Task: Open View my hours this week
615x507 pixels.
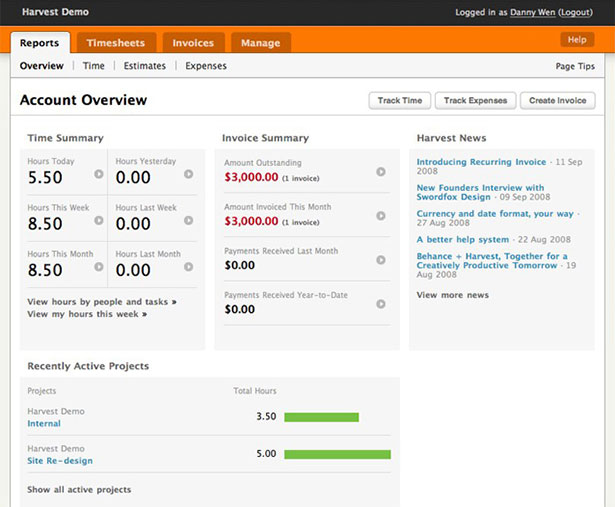Action: pos(87,314)
